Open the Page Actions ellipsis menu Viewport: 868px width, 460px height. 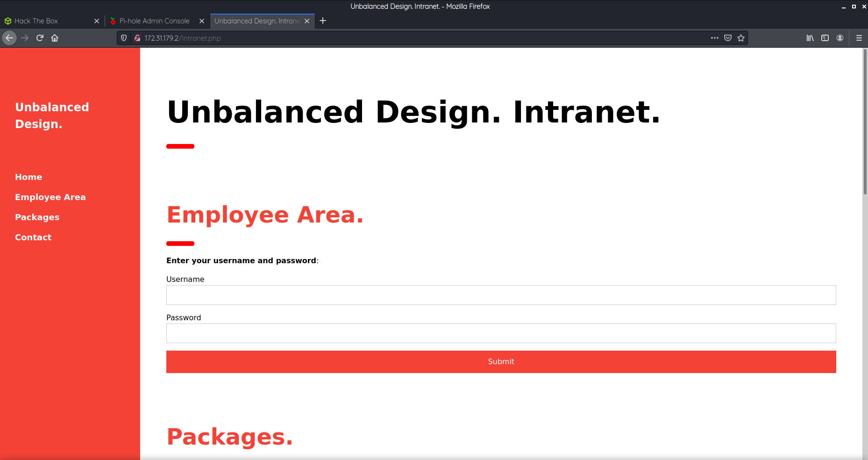[x=714, y=38]
